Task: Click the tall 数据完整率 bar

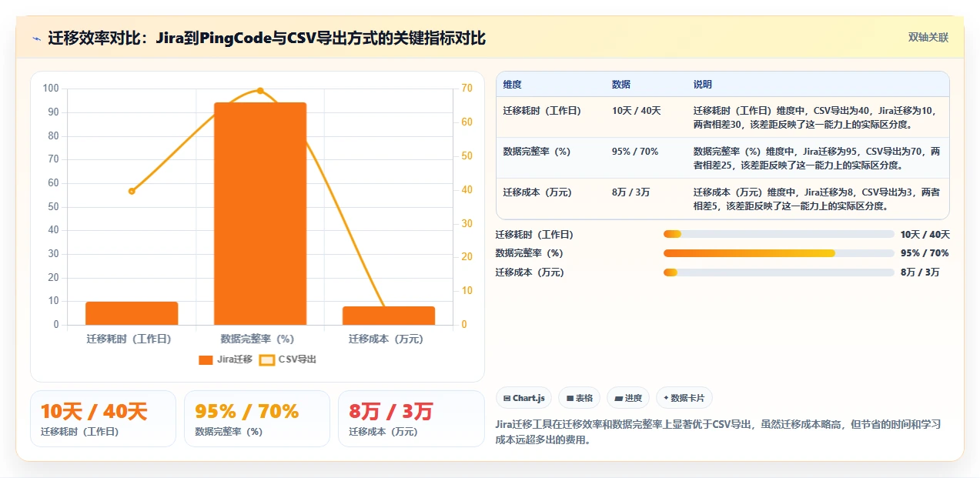Action: (x=260, y=213)
